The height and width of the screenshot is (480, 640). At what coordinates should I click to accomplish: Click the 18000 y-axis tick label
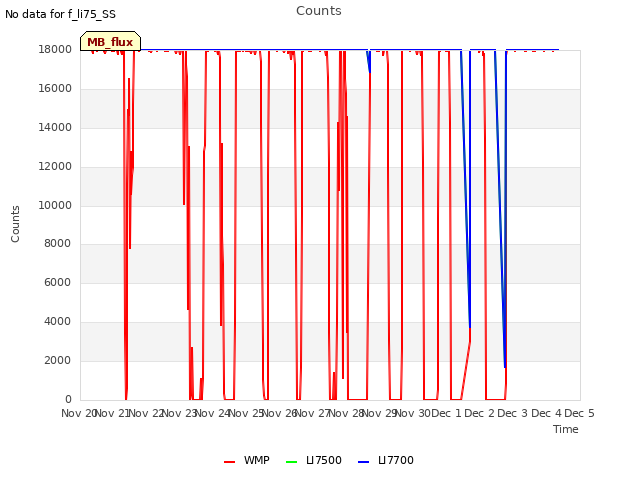pyautogui.click(x=55, y=49)
